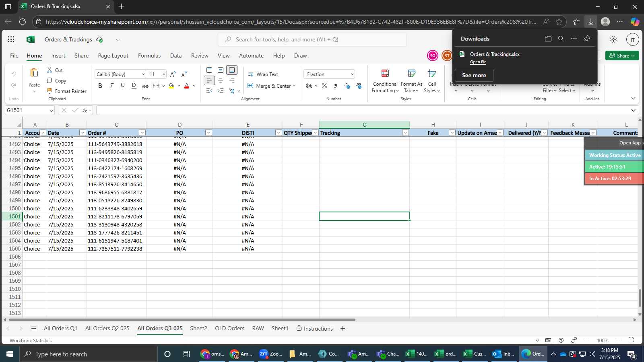This screenshot has height=362, width=644.
Task: Click See more in Downloads
Action: coord(474,75)
